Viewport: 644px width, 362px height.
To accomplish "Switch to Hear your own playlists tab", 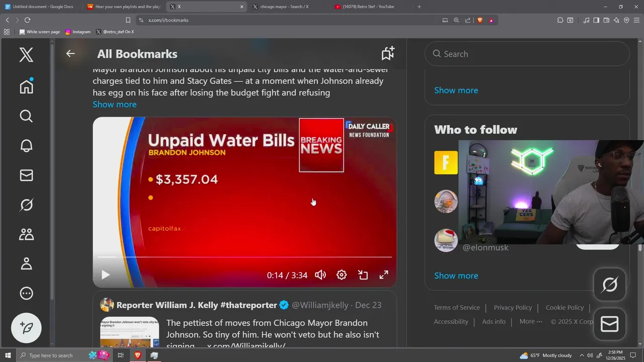I will point(123,7).
